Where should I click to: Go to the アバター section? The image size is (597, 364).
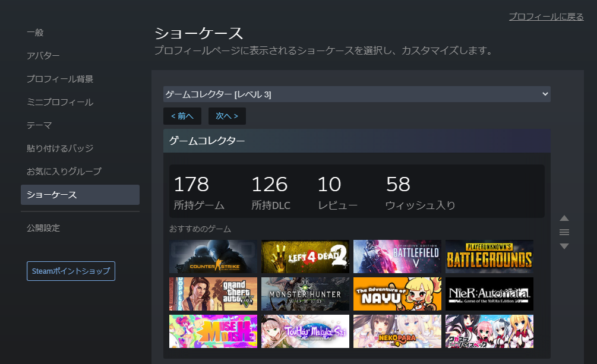click(x=43, y=56)
